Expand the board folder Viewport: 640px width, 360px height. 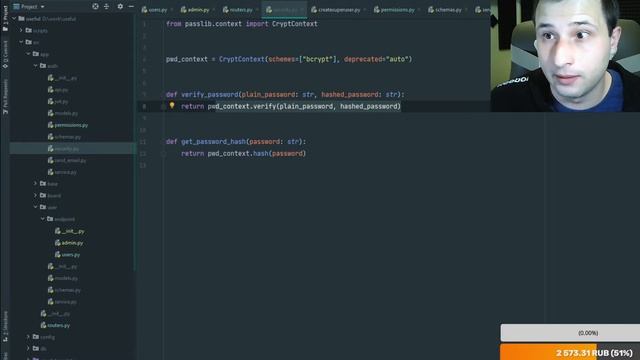36,196
